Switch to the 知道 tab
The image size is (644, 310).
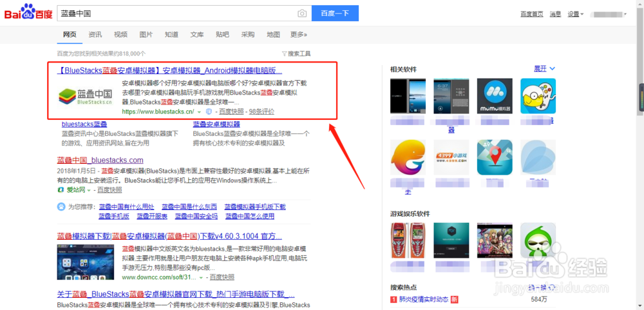pos(172,35)
